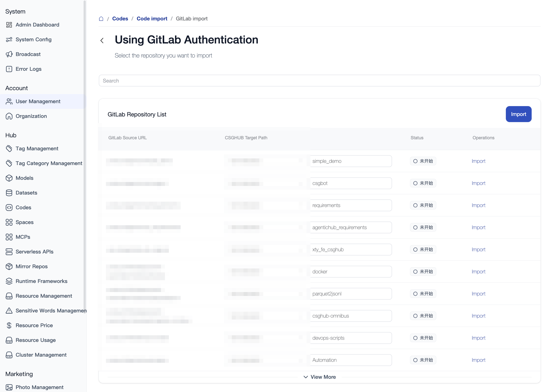Open Runtime Frameworks in sidebar
This screenshot has width=555, height=392.
pos(41,281)
